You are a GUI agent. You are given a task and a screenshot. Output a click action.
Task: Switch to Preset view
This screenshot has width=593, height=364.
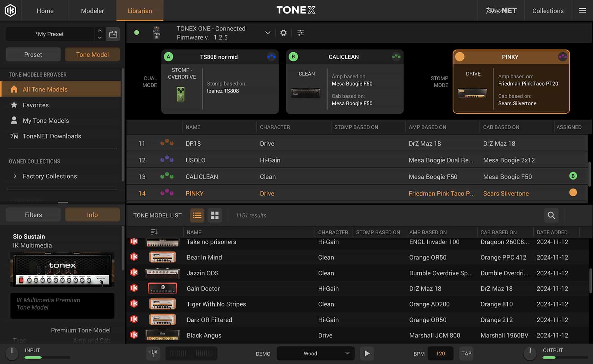(x=33, y=54)
